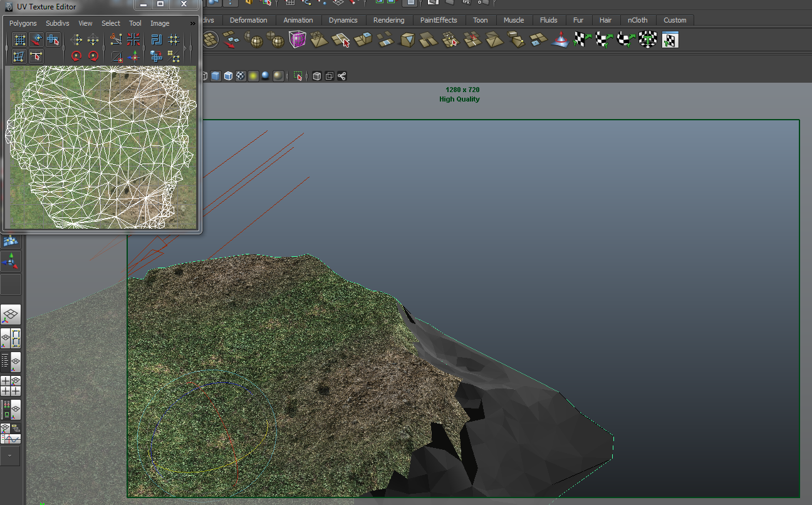The width and height of the screenshot is (812, 505).
Task: Click the show manipulator tool in toolbox
Action: (11, 261)
